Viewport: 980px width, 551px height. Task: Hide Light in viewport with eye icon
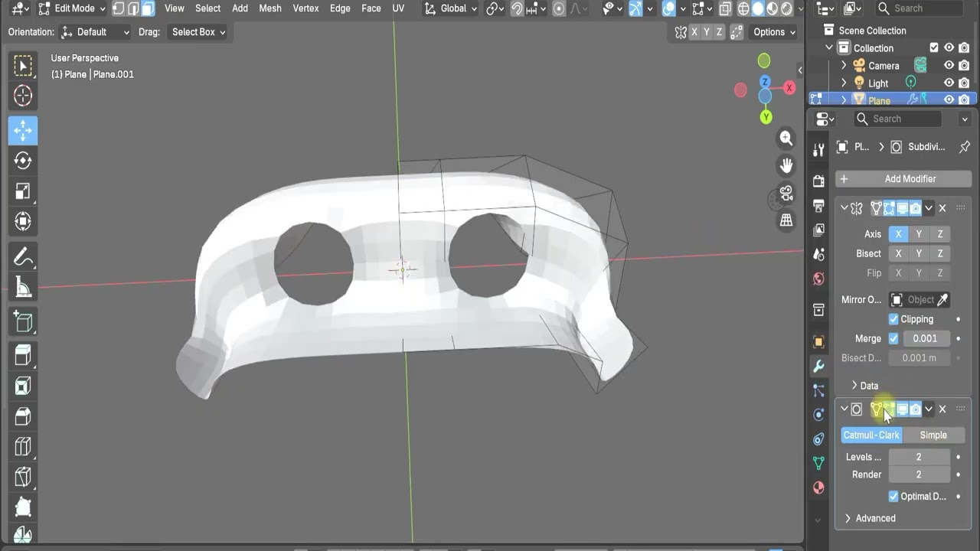(x=949, y=83)
